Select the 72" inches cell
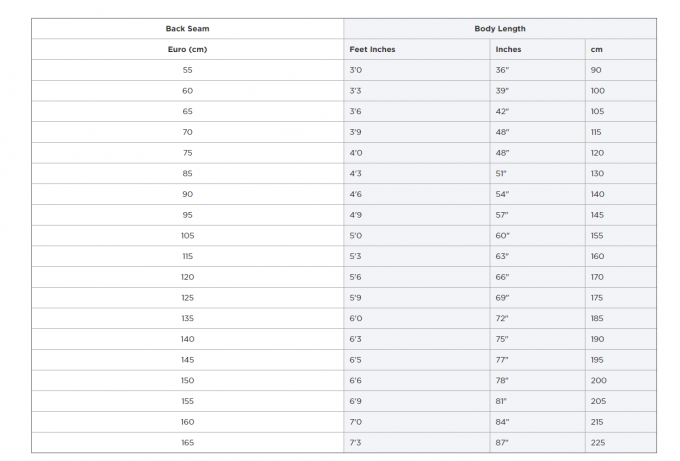Viewport: 680px width, 461px height. [x=537, y=318]
